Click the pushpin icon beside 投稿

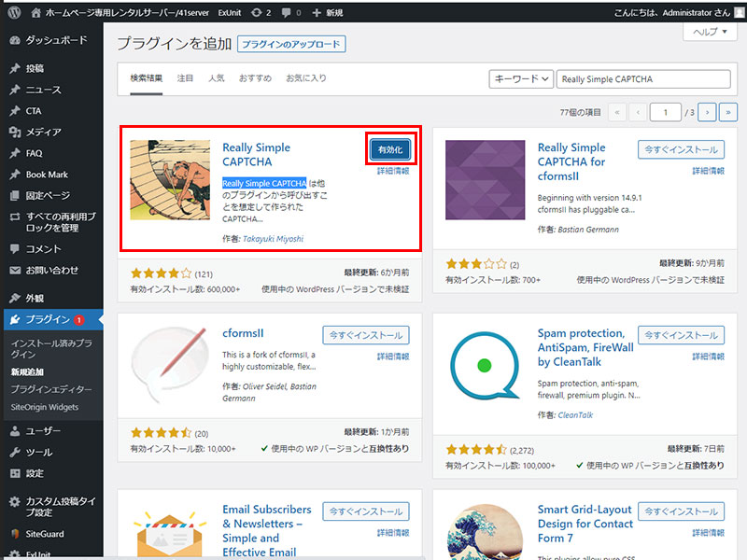(14, 68)
